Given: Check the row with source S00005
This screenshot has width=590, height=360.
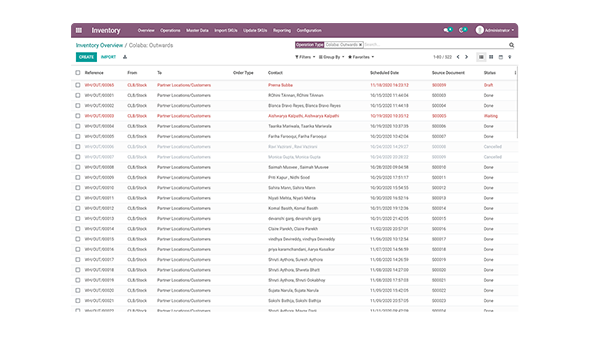Looking at the screenshot, I should click(78, 116).
